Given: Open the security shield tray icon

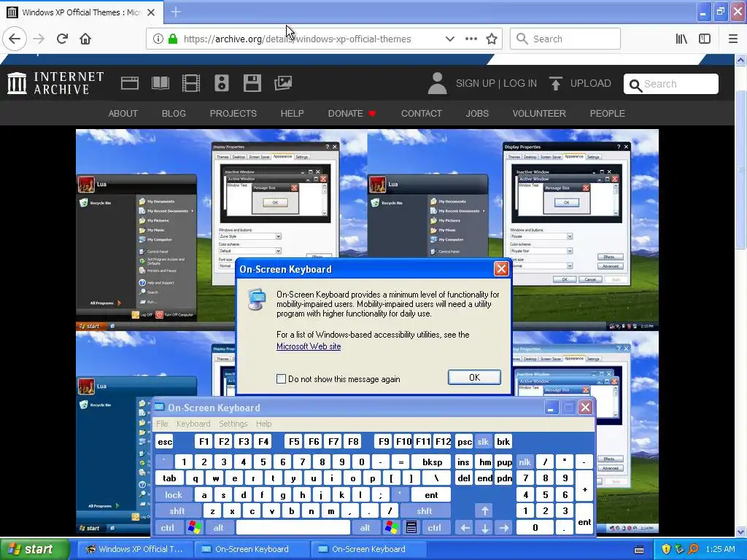Looking at the screenshot, I should point(666,549).
